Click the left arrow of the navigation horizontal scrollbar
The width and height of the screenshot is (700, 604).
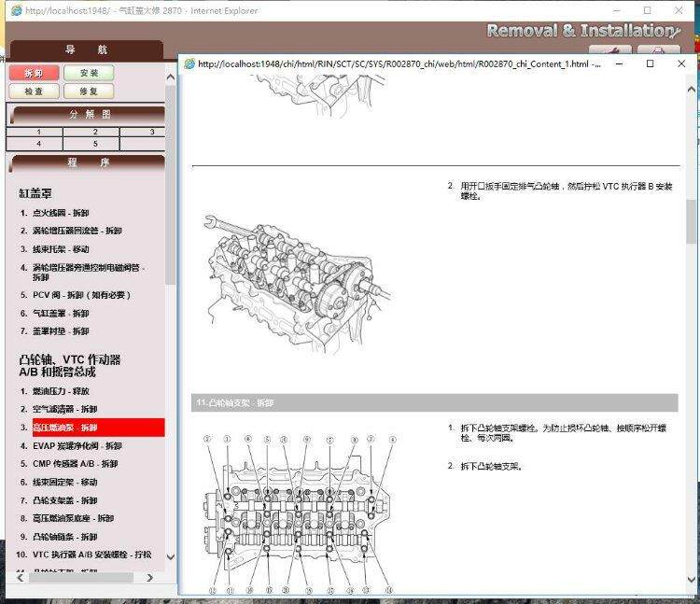tap(21, 578)
